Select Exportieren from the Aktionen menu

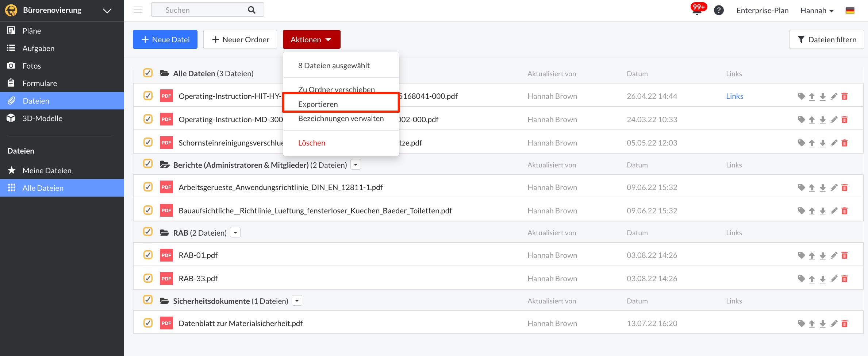click(318, 104)
